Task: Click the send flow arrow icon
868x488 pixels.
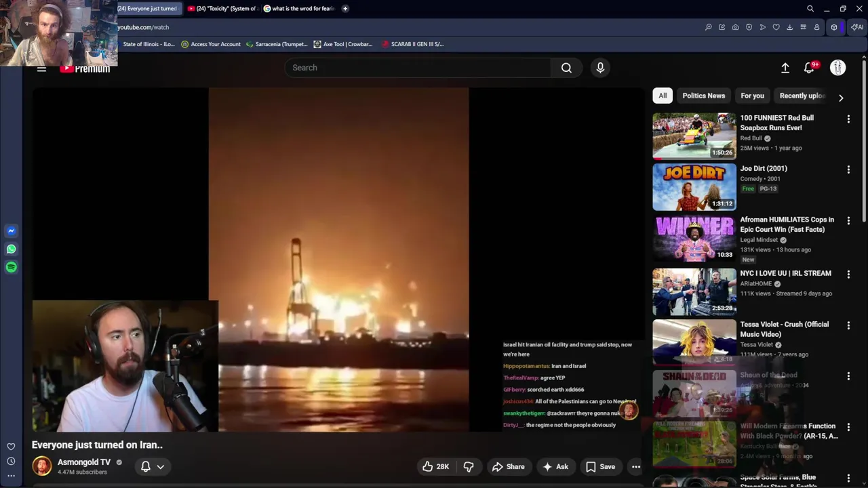Action: click(x=763, y=27)
